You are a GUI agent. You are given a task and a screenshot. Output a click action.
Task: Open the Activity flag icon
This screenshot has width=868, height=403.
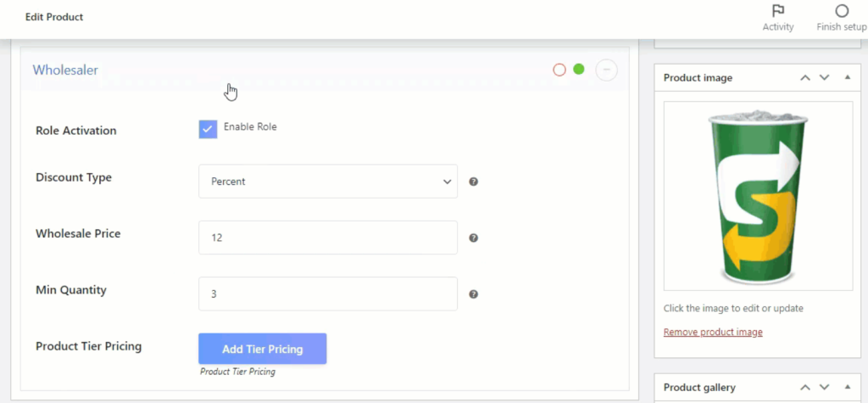tap(778, 11)
